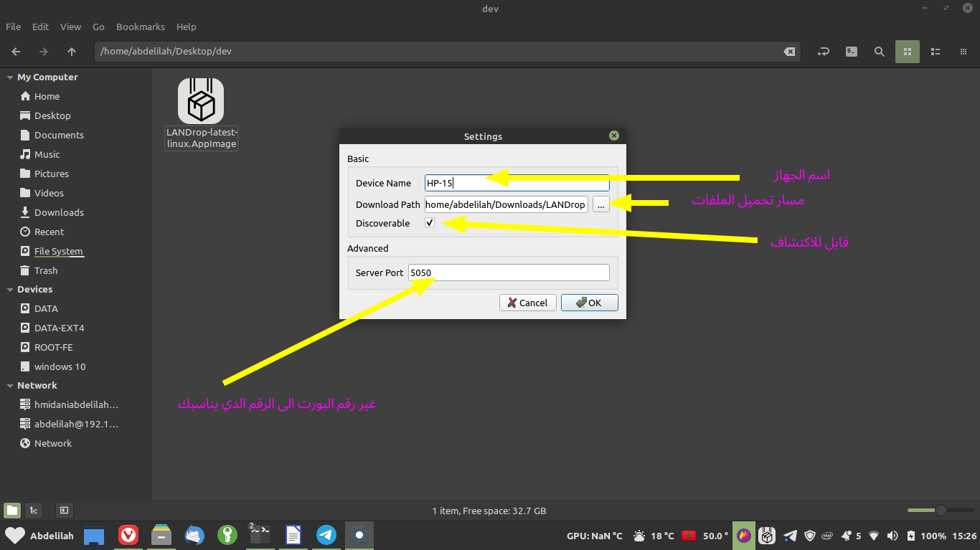This screenshot has width=980, height=550.
Task: Browse for Download Path with ... button
Action: click(600, 204)
